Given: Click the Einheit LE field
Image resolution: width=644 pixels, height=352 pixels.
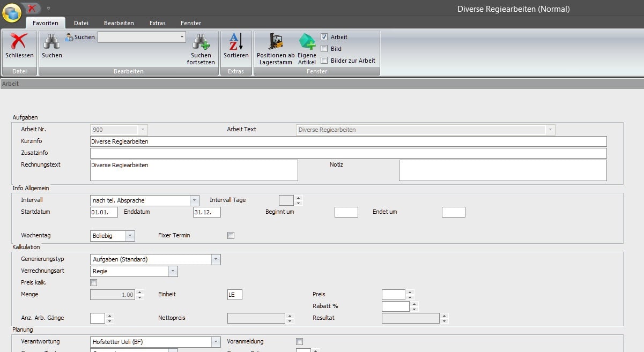Looking at the screenshot, I should 235,295.
